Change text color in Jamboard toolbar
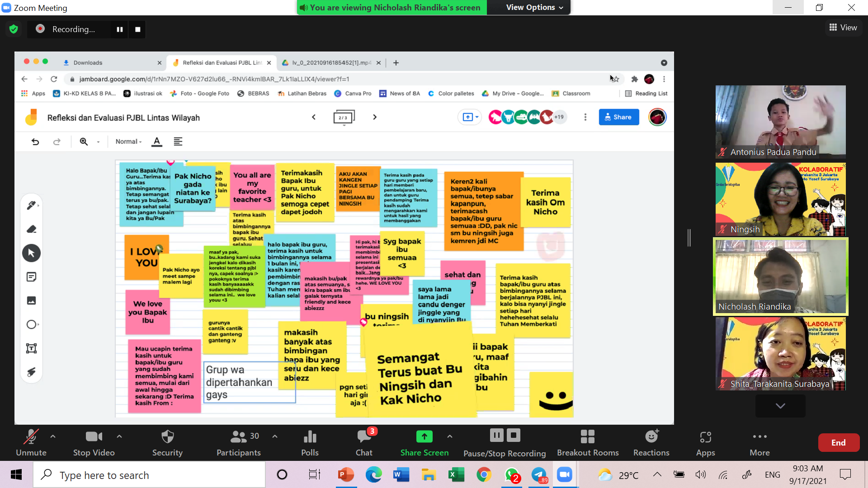 [x=157, y=142]
